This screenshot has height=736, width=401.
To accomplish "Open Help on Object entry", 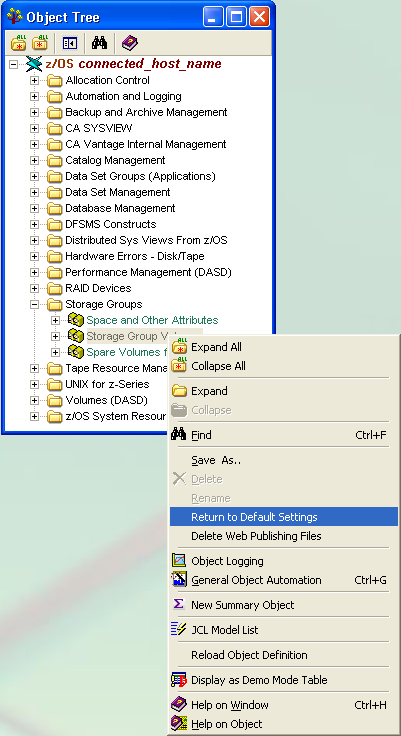I will tap(284, 724).
